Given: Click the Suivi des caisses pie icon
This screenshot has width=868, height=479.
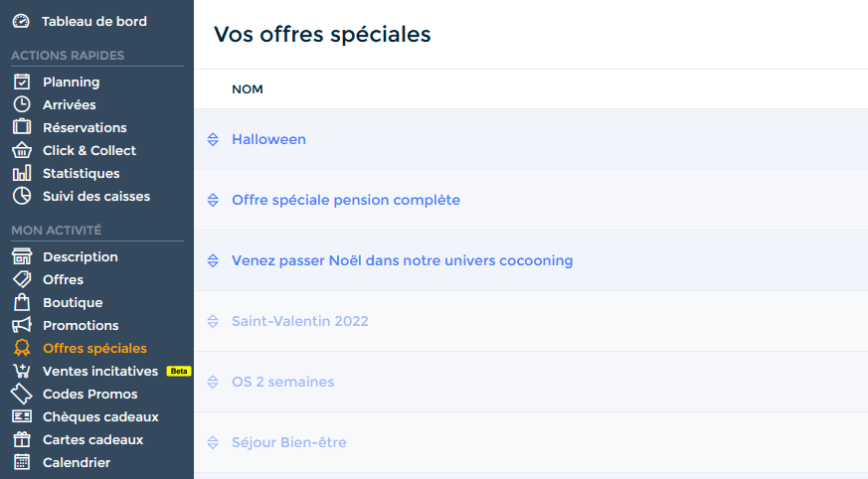Looking at the screenshot, I should pos(22,196).
